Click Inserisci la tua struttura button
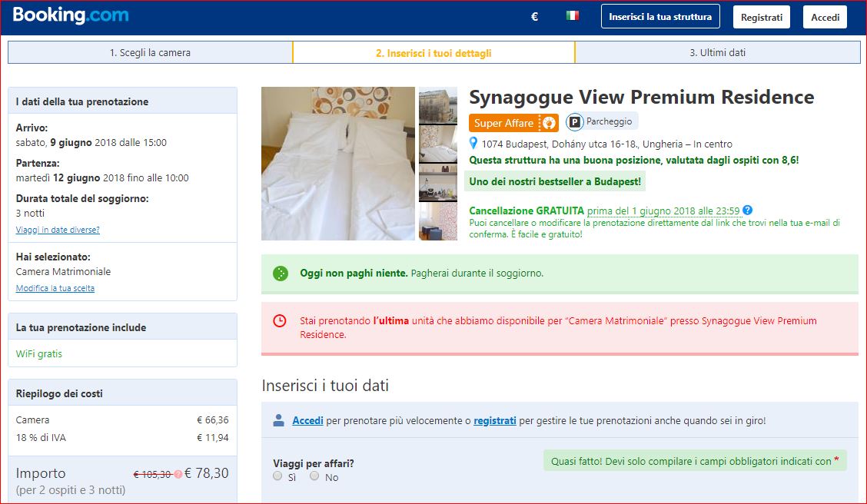 (x=660, y=17)
